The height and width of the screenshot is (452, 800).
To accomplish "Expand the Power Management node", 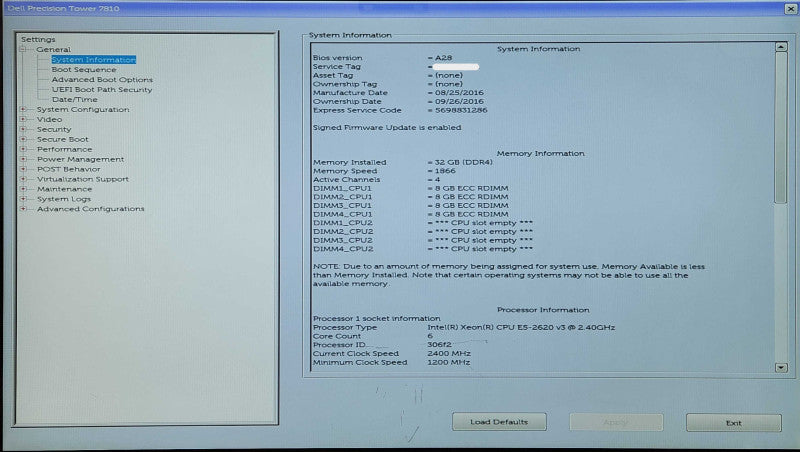I will pyautogui.click(x=23, y=159).
